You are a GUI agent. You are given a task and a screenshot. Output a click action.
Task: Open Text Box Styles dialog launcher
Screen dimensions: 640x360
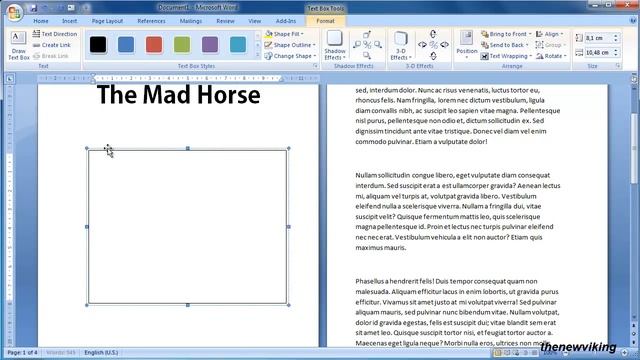(315, 66)
